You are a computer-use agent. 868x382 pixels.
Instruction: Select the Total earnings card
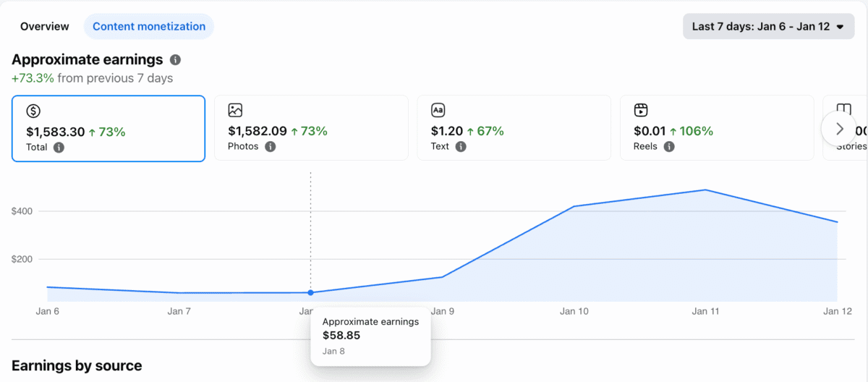(109, 128)
